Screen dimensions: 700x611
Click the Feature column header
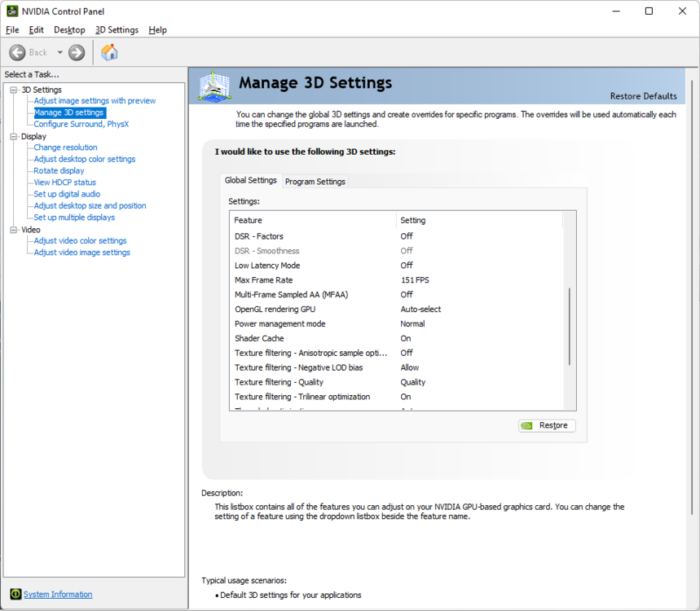pos(313,220)
